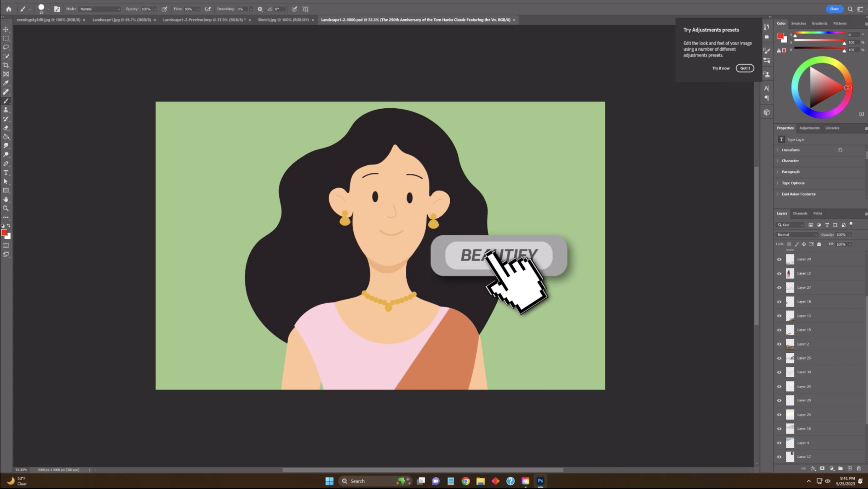
Task: Click the Try it now link
Action: [x=721, y=69]
